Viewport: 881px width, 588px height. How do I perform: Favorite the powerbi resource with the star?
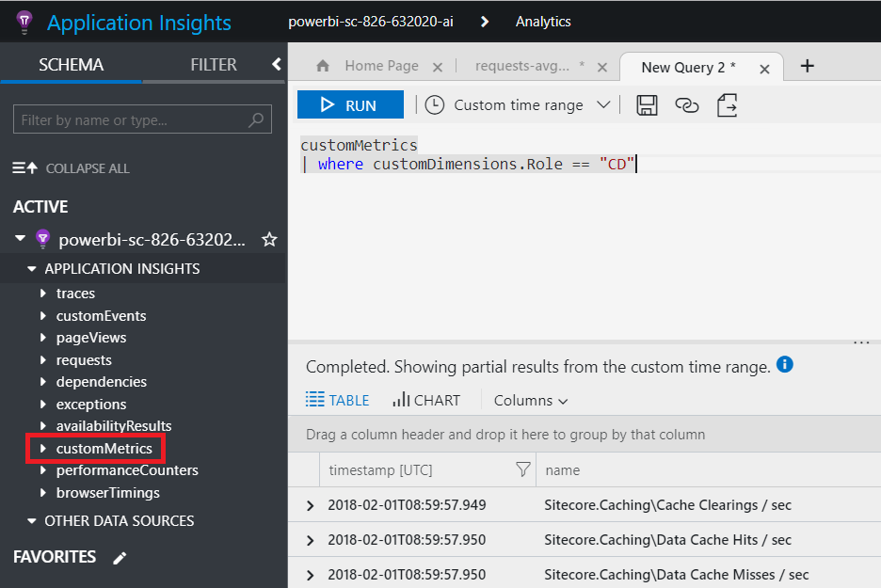point(269,240)
